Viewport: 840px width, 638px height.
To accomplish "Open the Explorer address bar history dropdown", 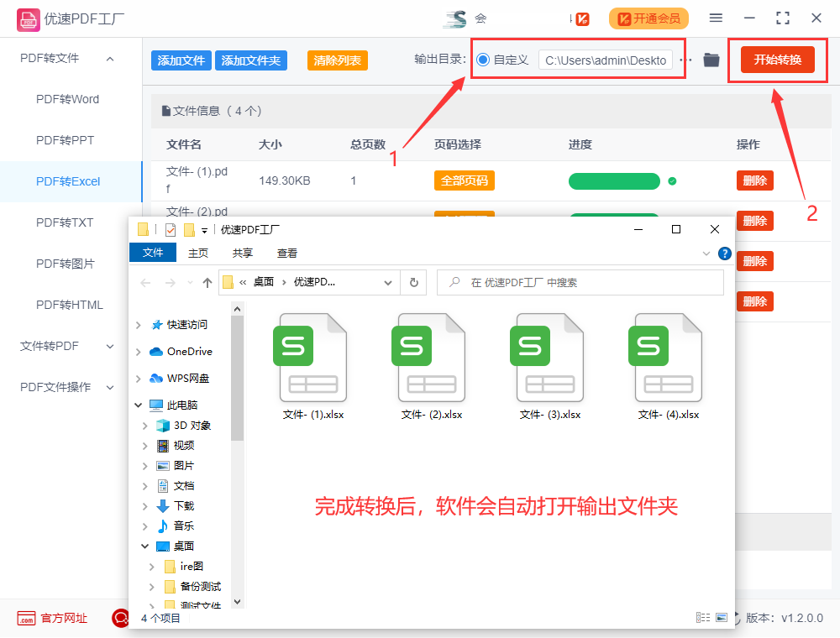I will [x=388, y=283].
